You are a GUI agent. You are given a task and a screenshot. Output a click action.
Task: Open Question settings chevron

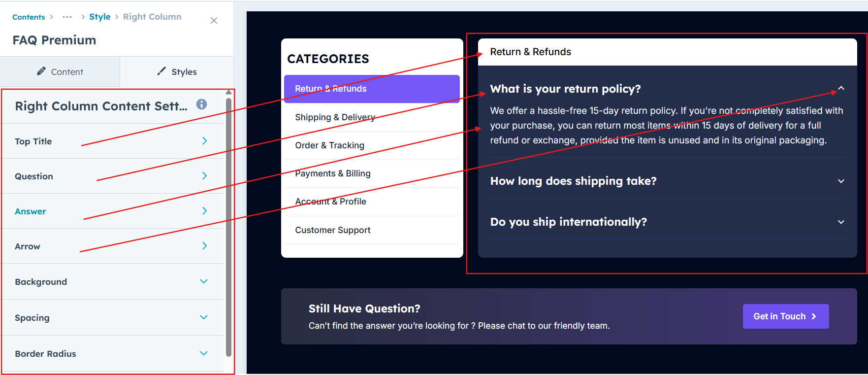tap(204, 176)
